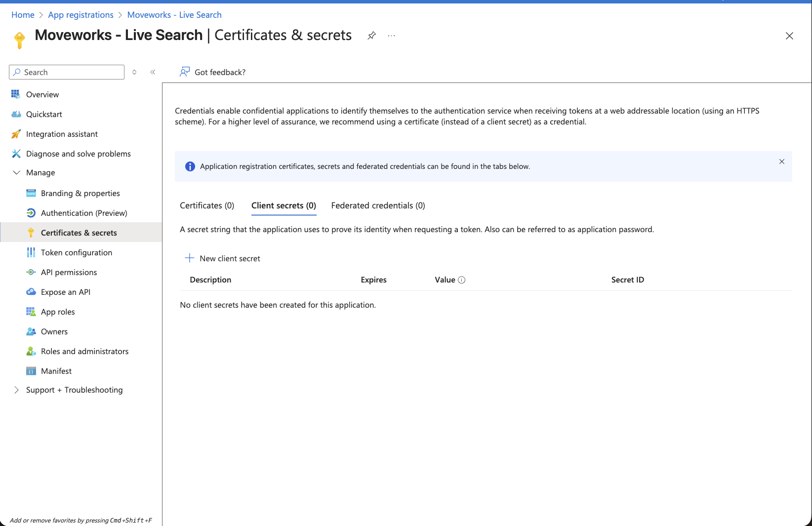This screenshot has width=812, height=526.
Task: Click the plus icon for new client secret
Action: click(x=189, y=258)
